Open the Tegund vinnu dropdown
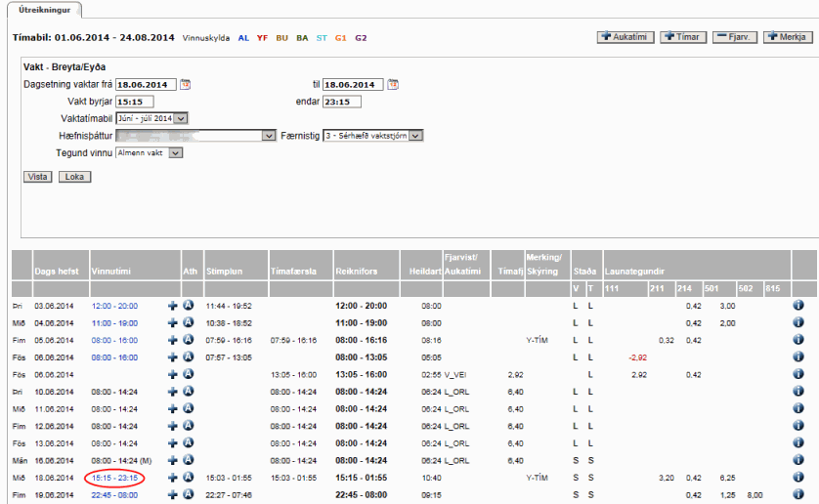Viewport: 819px width, 504px height. [149, 153]
